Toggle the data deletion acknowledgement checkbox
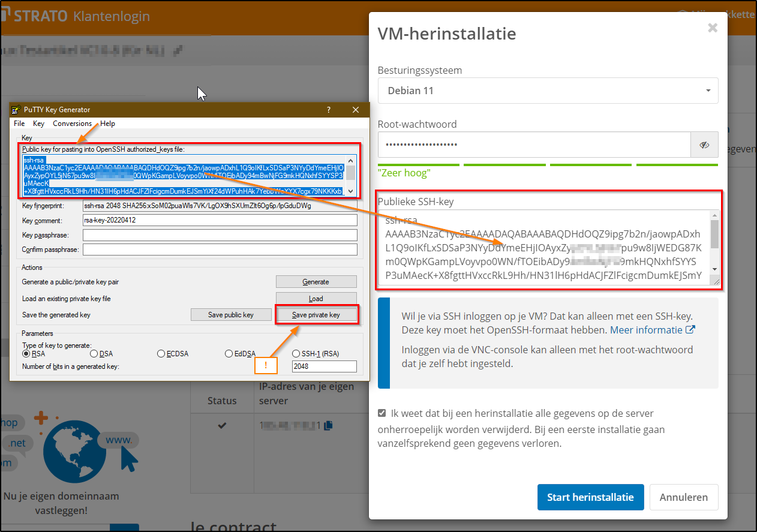Image resolution: width=757 pixels, height=532 pixels. [381, 413]
